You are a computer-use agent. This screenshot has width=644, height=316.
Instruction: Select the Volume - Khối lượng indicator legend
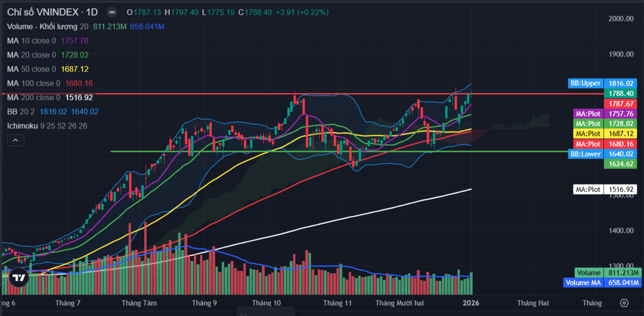coord(43,26)
